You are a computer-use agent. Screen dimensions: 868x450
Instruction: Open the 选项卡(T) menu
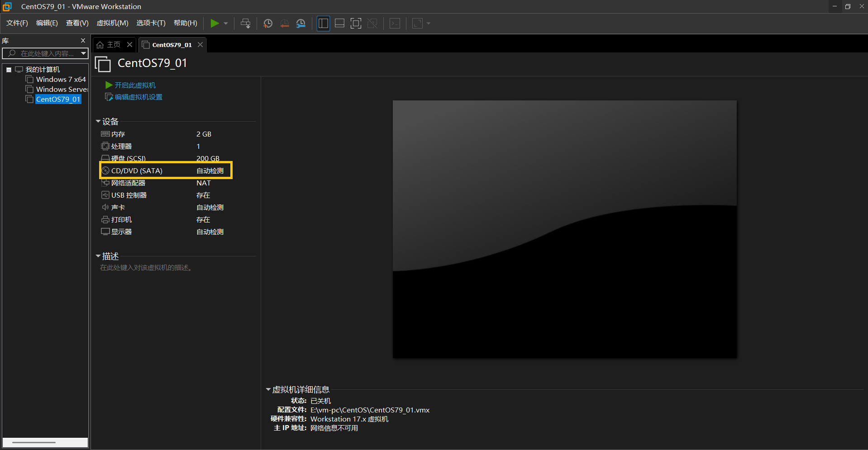click(151, 23)
